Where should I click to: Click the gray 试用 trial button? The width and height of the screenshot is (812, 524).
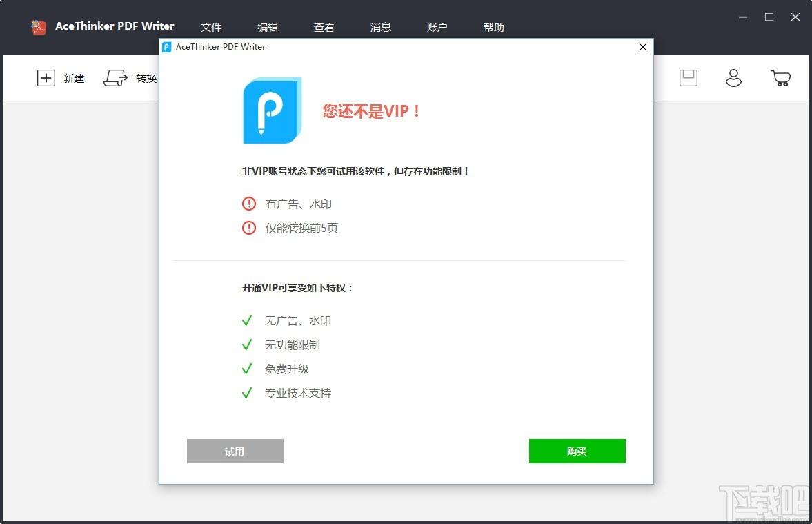click(x=235, y=451)
